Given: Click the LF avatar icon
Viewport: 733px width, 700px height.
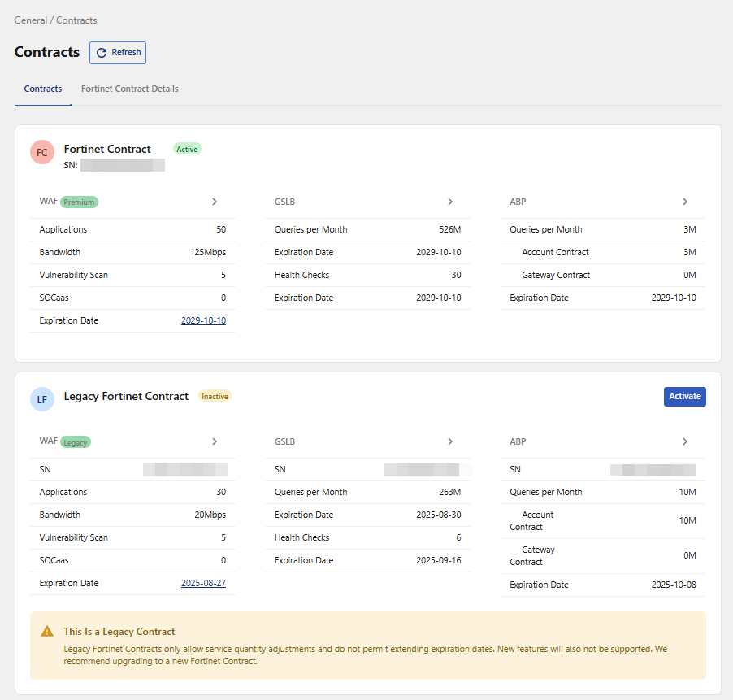Looking at the screenshot, I should (42, 399).
